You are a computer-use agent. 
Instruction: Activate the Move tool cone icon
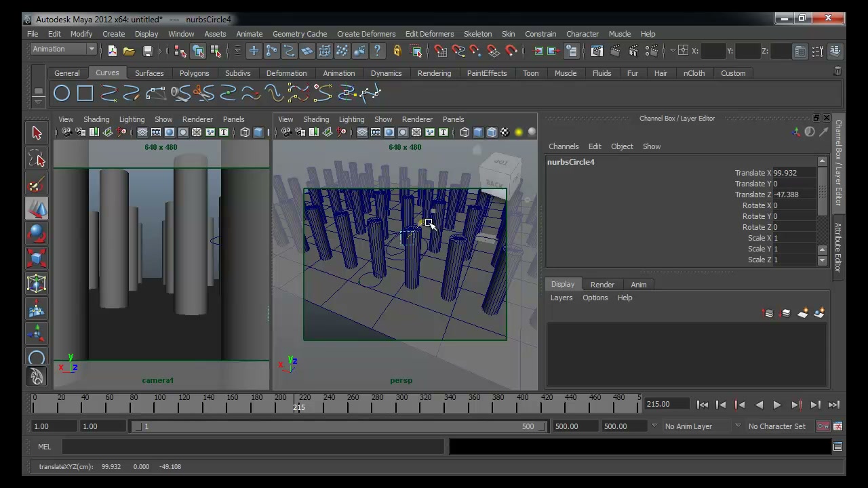pyautogui.click(x=37, y=209)
